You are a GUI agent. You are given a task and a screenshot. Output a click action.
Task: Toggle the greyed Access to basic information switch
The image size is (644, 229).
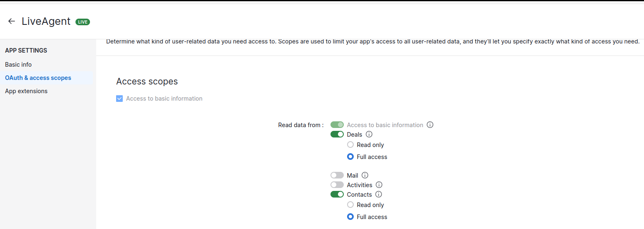point(337,125)
